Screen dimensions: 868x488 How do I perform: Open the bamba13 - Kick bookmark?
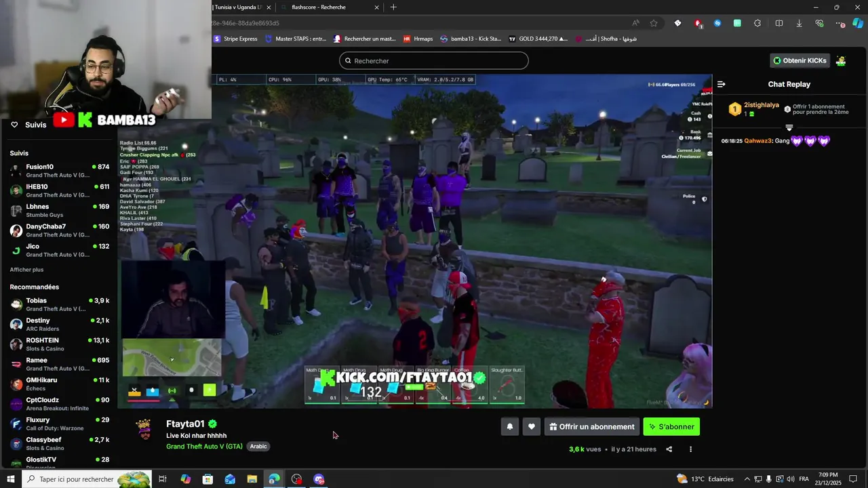471,39
